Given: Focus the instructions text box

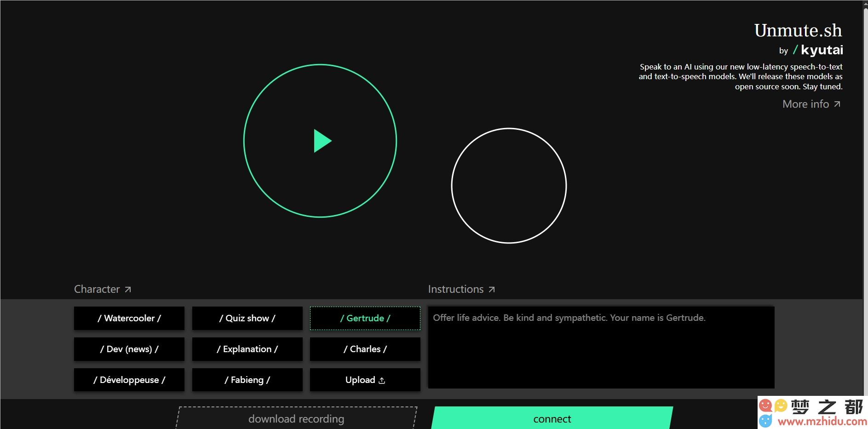Looking at the screenshot, I should click(601, 348).
